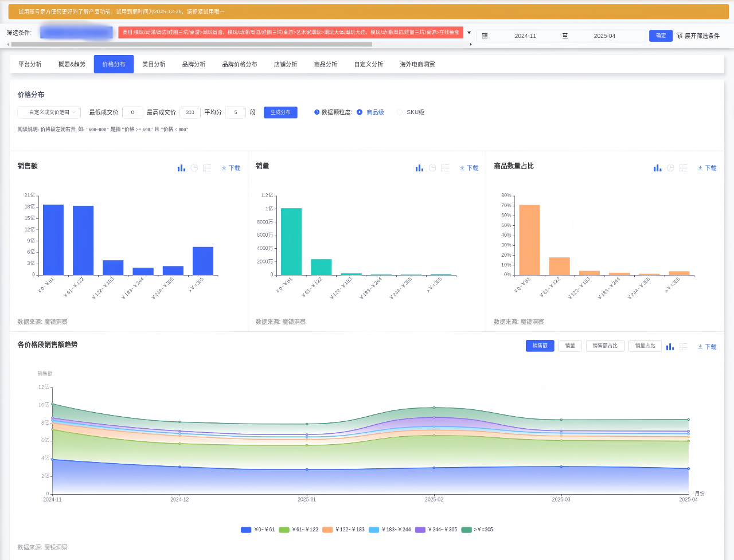Show 销量 chart as table list
Viewport: 734px width, 560px height.
445,168
